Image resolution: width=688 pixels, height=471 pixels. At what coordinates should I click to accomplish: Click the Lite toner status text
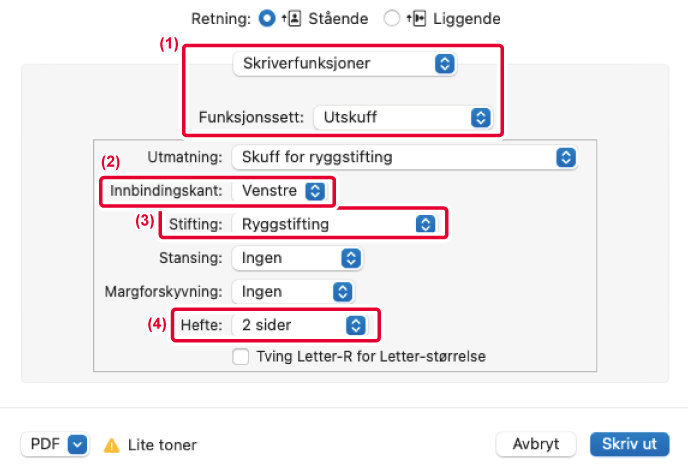tap(162, 445)
